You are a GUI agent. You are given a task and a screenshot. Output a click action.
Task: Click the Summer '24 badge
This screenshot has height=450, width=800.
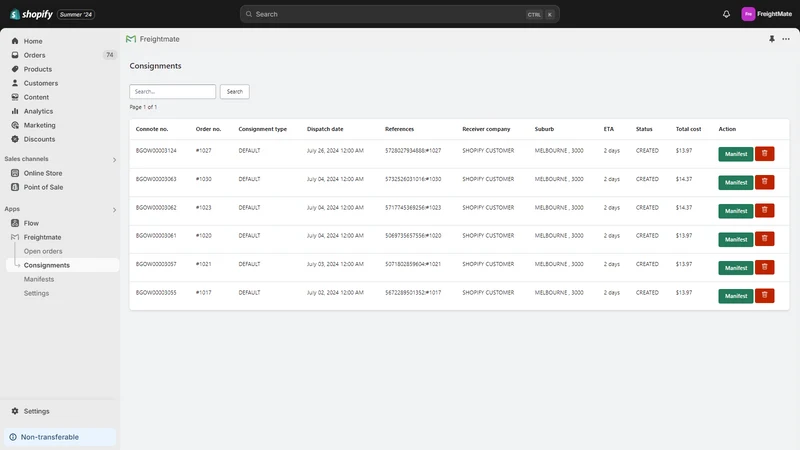[x=76, y=14]
